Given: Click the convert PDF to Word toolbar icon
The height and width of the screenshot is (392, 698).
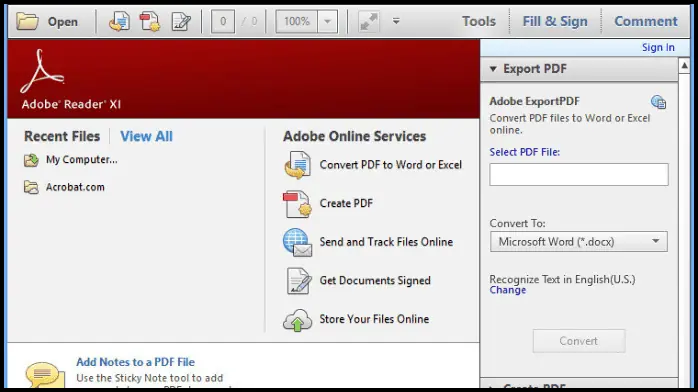Looking at the screenshot, I should click(119, 21).
